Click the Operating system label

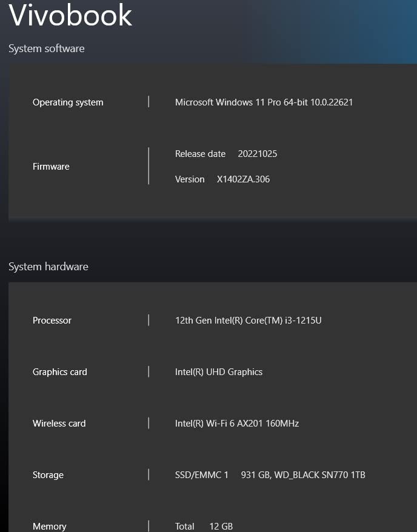68,102
